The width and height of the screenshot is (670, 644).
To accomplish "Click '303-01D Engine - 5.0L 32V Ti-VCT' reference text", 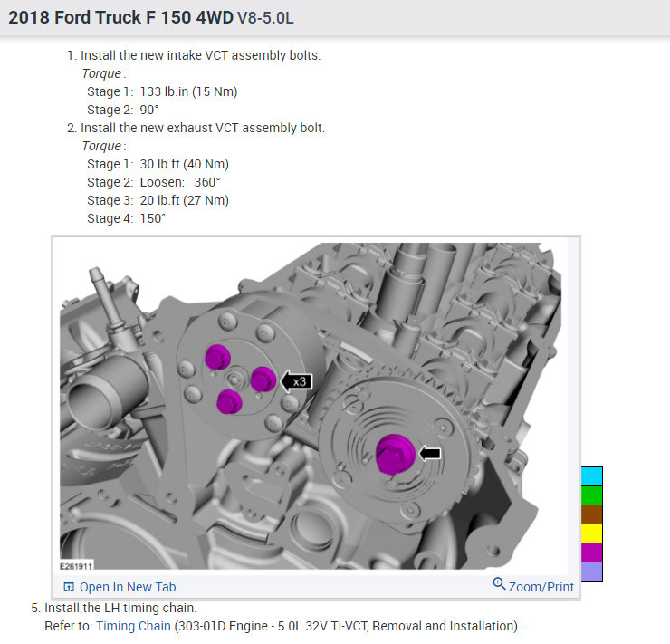I will pyautogui.click(x=273, y=626).
